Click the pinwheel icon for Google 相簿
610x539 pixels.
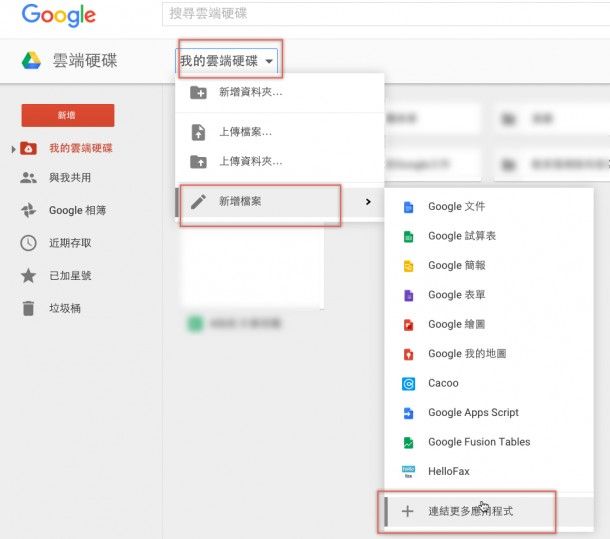28,211
